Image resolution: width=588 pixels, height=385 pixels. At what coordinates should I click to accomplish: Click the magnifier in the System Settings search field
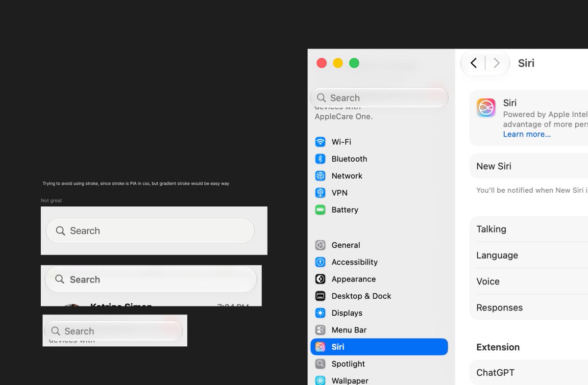click(321, 98)
